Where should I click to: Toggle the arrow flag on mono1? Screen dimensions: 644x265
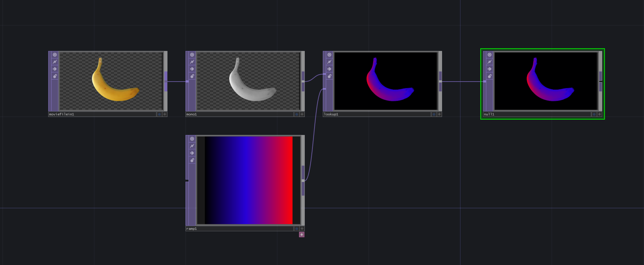coord(192,69)
